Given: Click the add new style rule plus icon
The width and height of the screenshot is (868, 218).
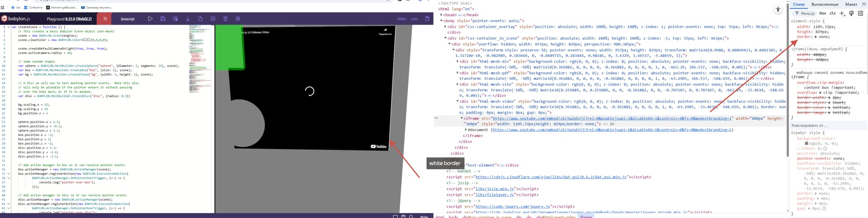Looking at the screenshot, I should point(842,14).
